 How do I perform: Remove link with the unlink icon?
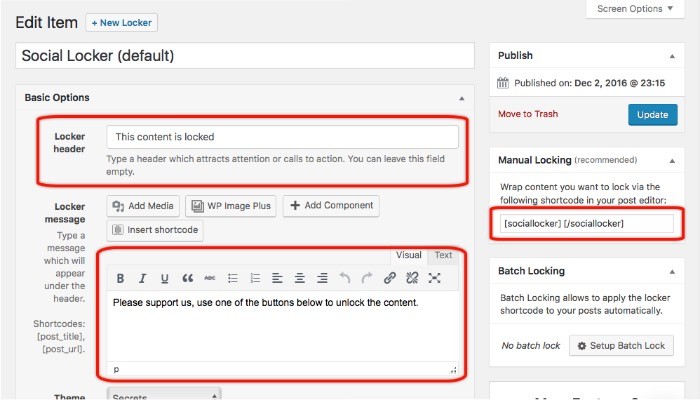pos(412,278)
